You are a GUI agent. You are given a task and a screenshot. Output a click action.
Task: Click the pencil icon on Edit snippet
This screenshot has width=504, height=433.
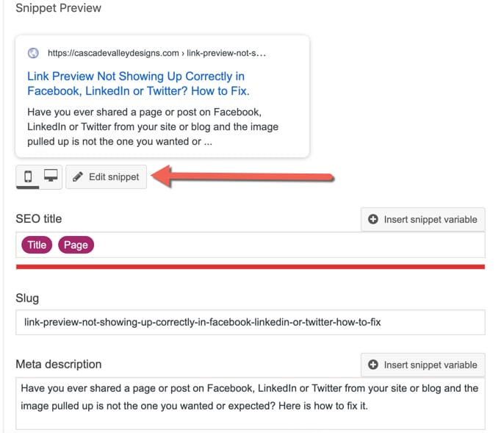click(x=78, y=176)
